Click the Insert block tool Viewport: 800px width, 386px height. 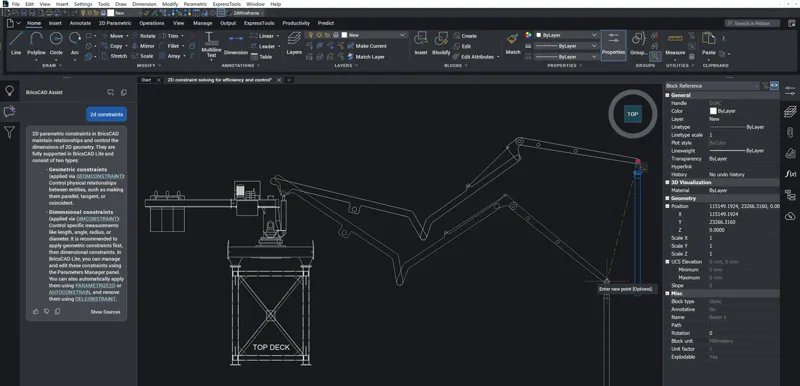421,43
